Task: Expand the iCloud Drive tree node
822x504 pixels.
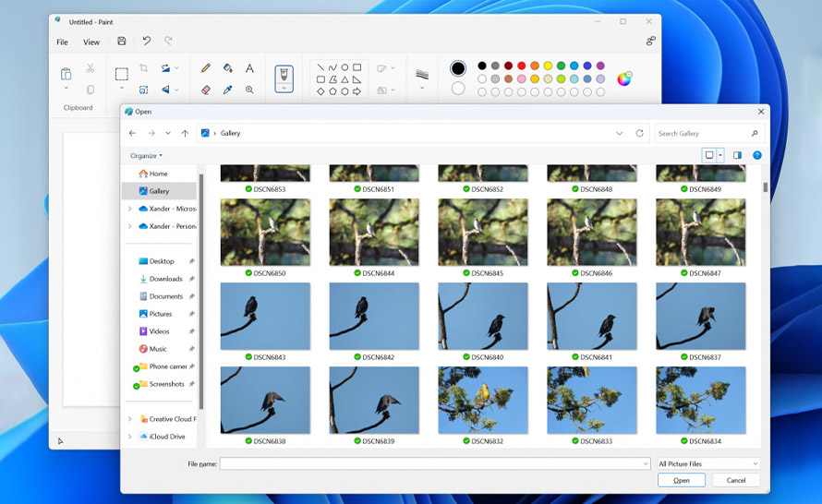Action: click(129, 437)
